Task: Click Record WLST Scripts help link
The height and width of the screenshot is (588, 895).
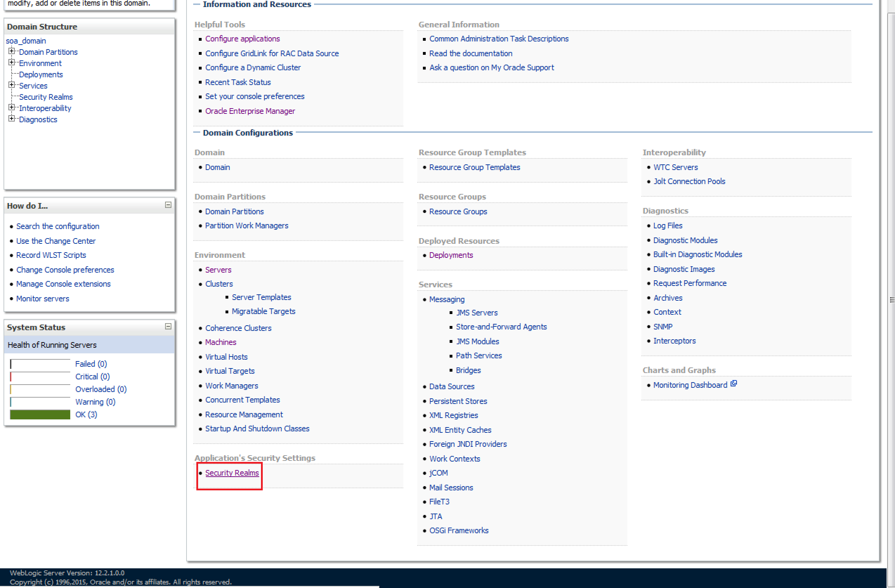Action: (51, 255)
